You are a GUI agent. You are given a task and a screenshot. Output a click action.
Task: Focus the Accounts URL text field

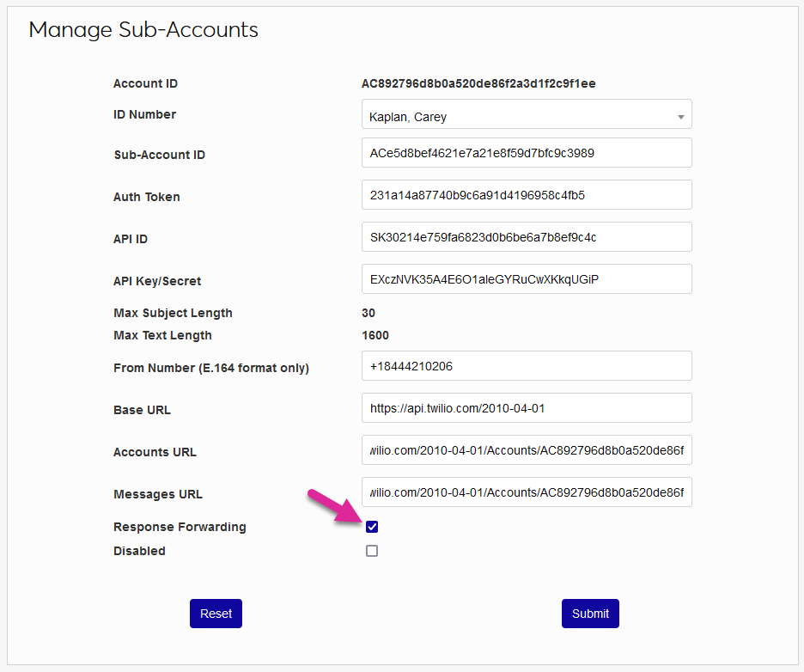click(526, 450)
